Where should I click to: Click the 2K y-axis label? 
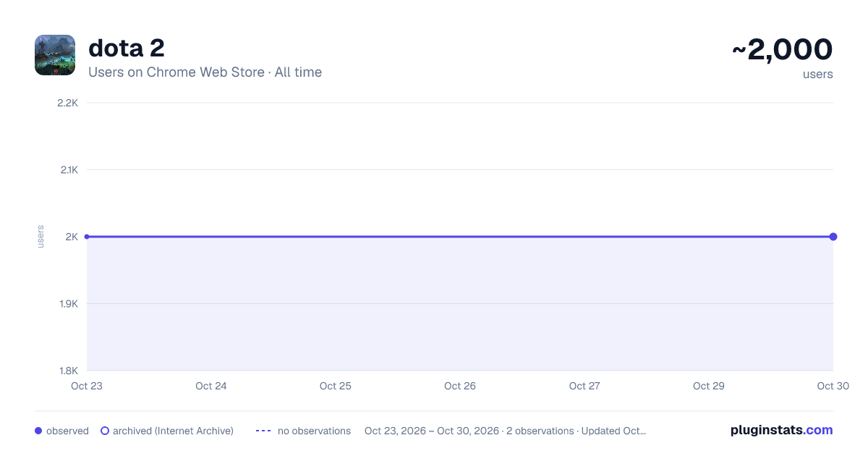72,237
